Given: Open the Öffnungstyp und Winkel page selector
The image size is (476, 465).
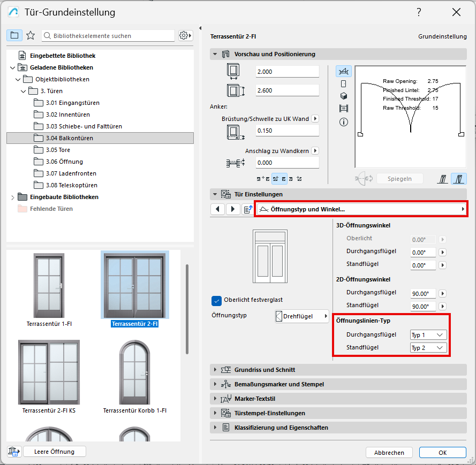Looking at the screenshot, I should pos(361,209).
